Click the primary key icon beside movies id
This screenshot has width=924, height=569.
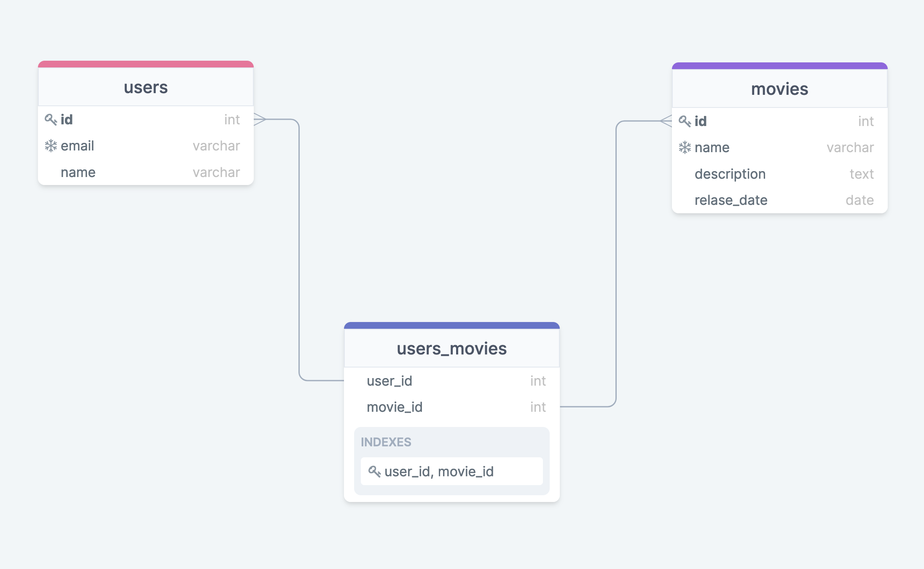[685, 121]
